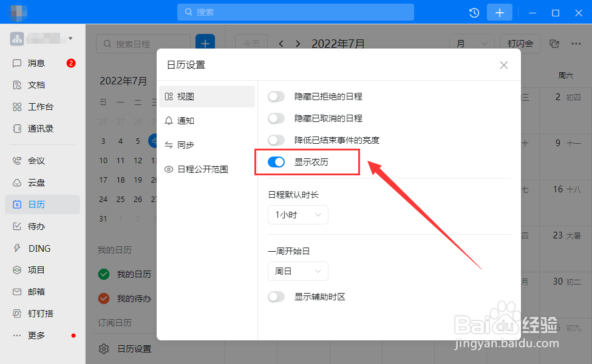Toggle 我的日历 green checkbox
Screen dimensions: 592x364
pos(104,274)
